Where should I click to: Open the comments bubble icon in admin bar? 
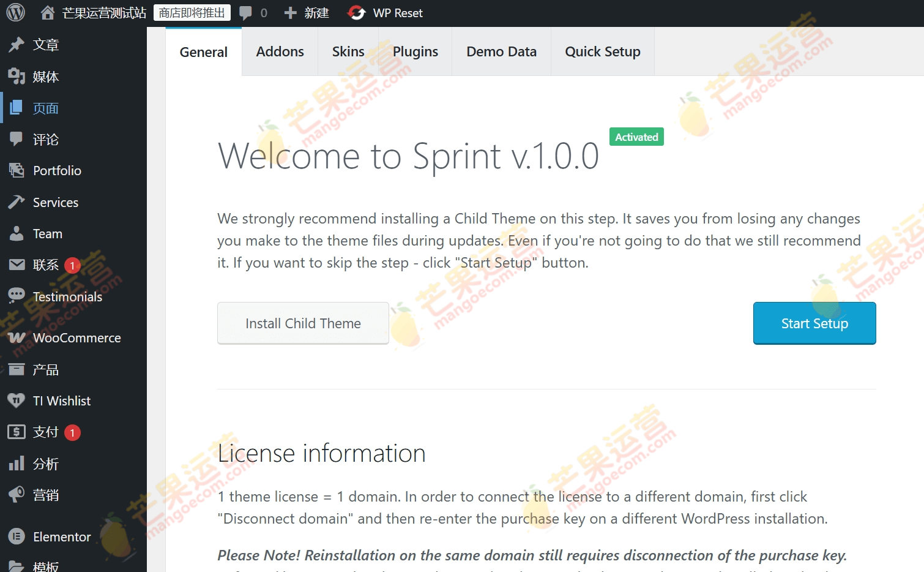(x=246, y=13)
